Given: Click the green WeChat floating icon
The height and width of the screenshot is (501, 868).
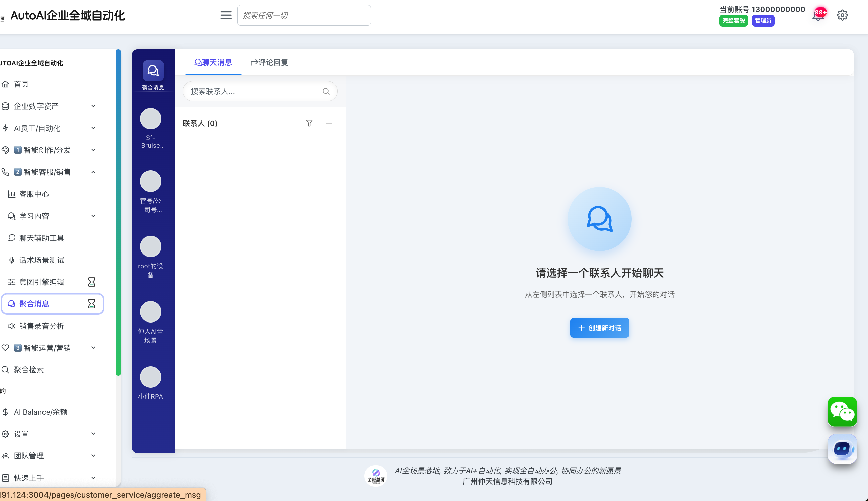Looking at the screenshot, I should pos(842,412).
